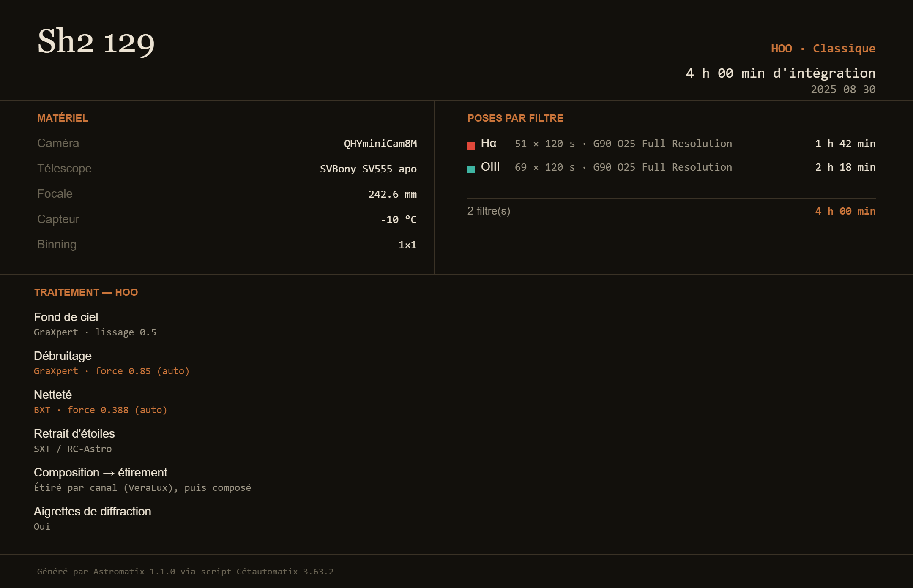Screen dimensions: 913x588
Task: Click the 'Fond de ciel' processing step
Action: [66, 317]
